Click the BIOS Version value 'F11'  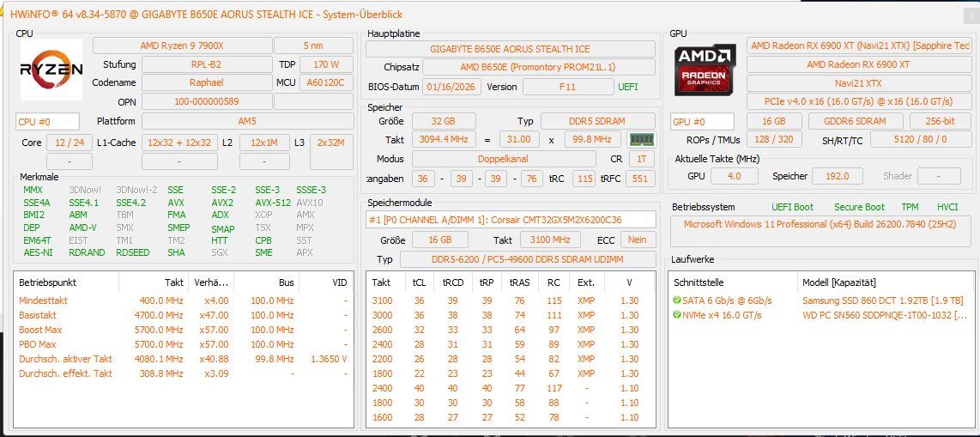[x=567, y=87]
